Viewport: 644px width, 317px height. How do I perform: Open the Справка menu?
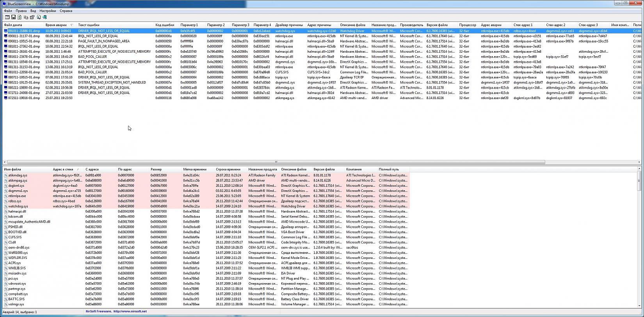point(66,11)
